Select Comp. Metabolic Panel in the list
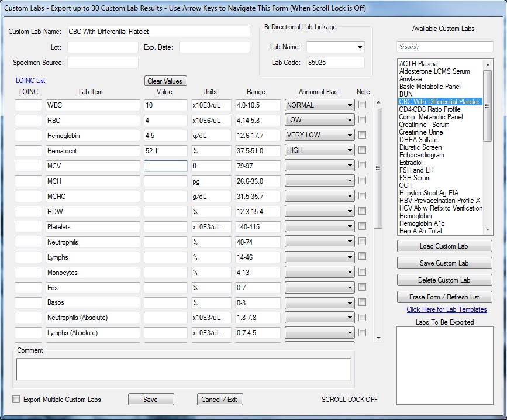Viewport: 507px width, 420px height. click(x=431, y=117)
